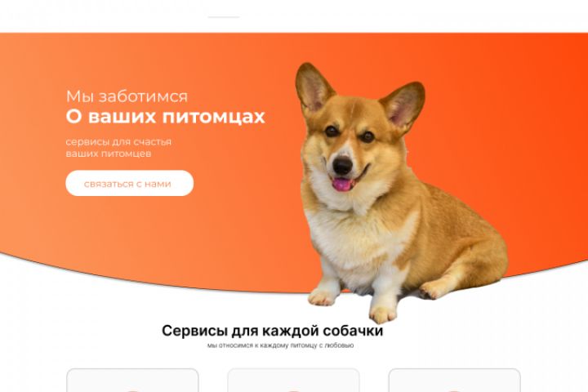Click the 'связаться с нами' button

coord(129,183)
